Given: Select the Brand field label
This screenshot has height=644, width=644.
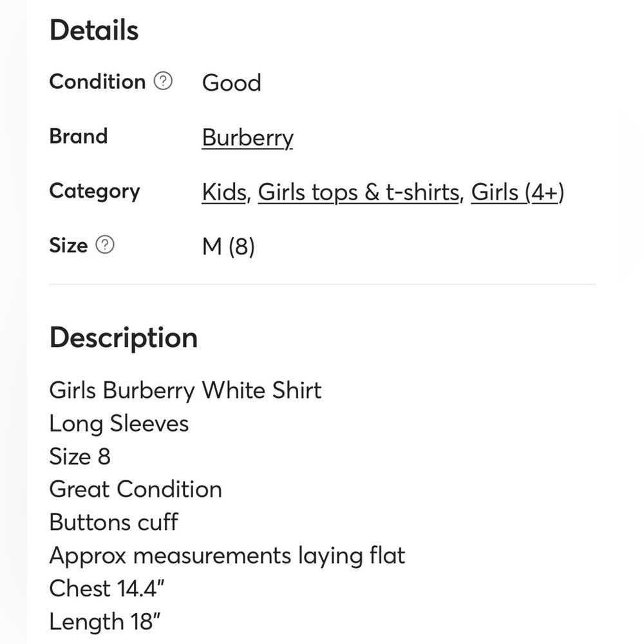Looking at the screenshot, I should (x=79, y=136).
